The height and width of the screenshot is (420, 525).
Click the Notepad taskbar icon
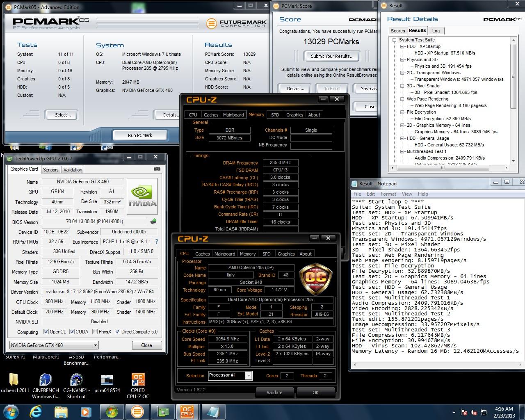coord(213,411)
